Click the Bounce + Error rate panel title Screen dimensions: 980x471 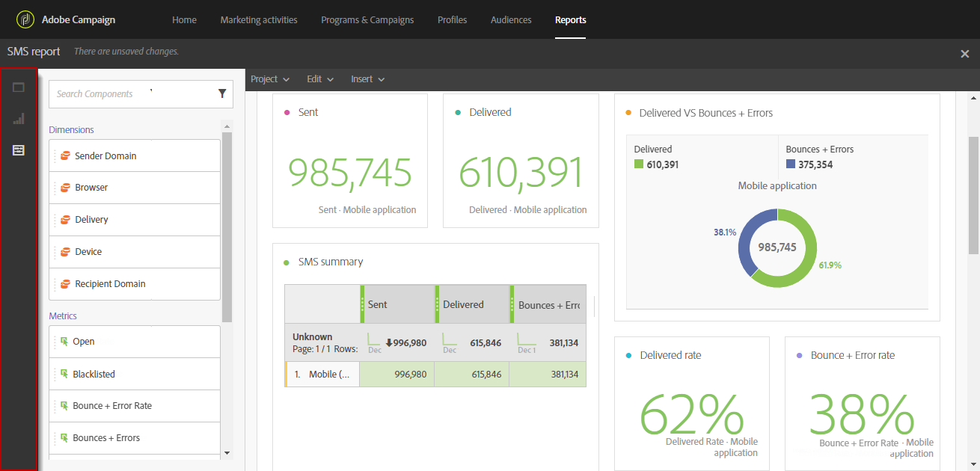point(853,355)
